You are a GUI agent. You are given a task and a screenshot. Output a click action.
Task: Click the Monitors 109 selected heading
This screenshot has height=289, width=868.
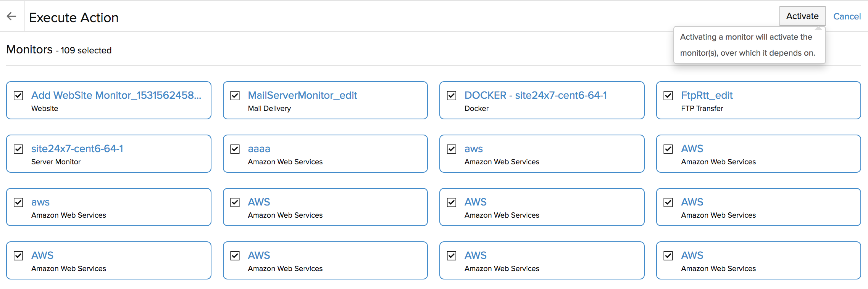[59, 50]
